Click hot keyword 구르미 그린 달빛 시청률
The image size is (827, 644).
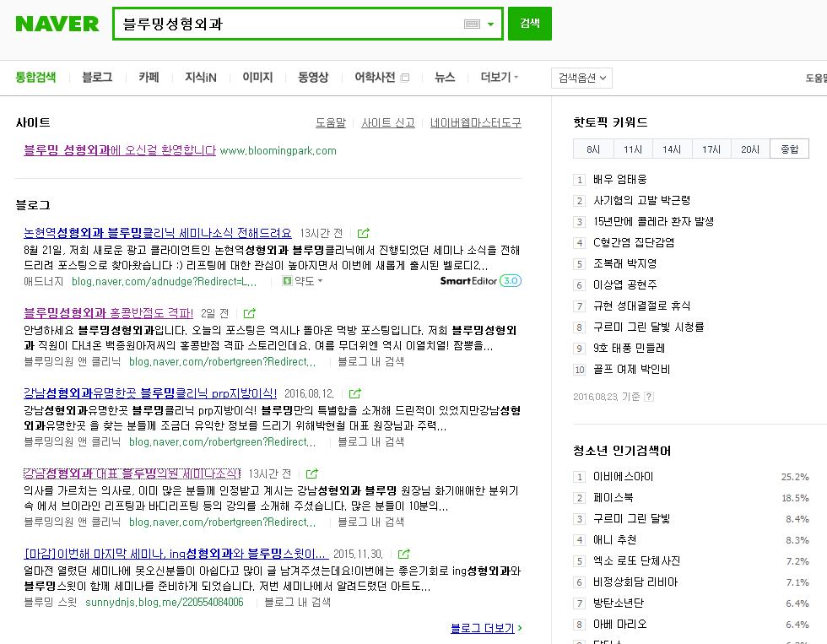coord(648,327)
